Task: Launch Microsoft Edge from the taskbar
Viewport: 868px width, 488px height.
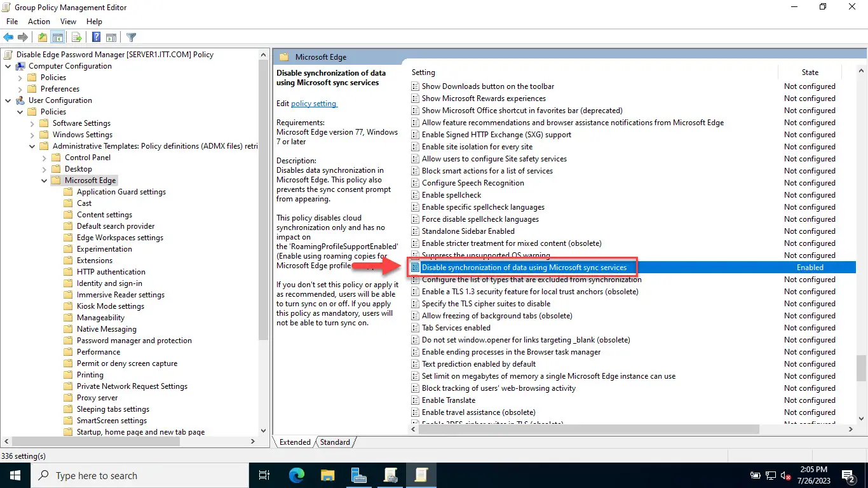Action: point(297,475)
